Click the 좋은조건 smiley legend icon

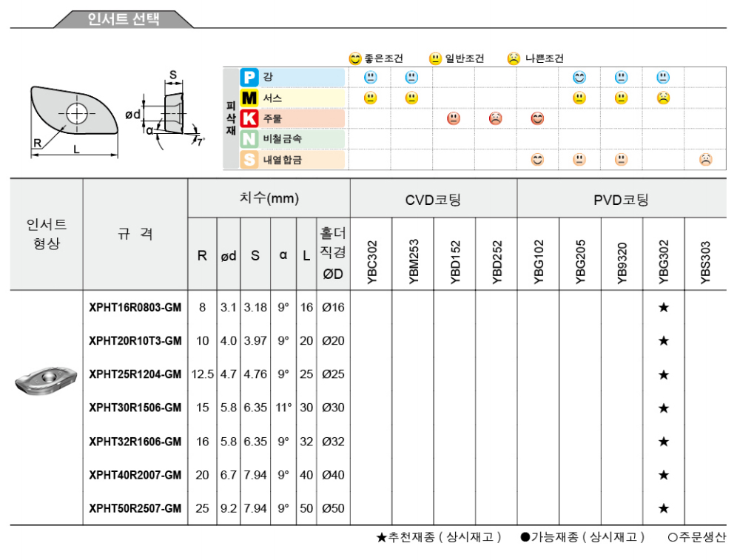[x=355, y=59]
